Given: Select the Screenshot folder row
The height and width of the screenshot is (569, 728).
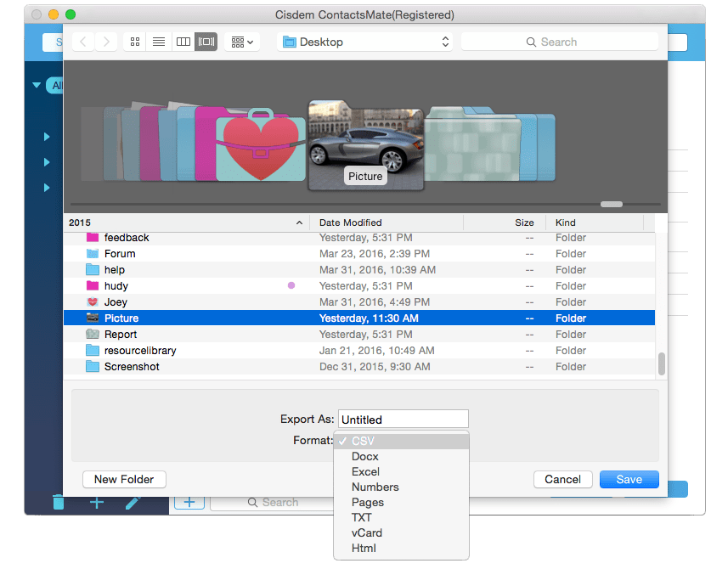Looking at the screenshot, I should [x=359, y=367].
